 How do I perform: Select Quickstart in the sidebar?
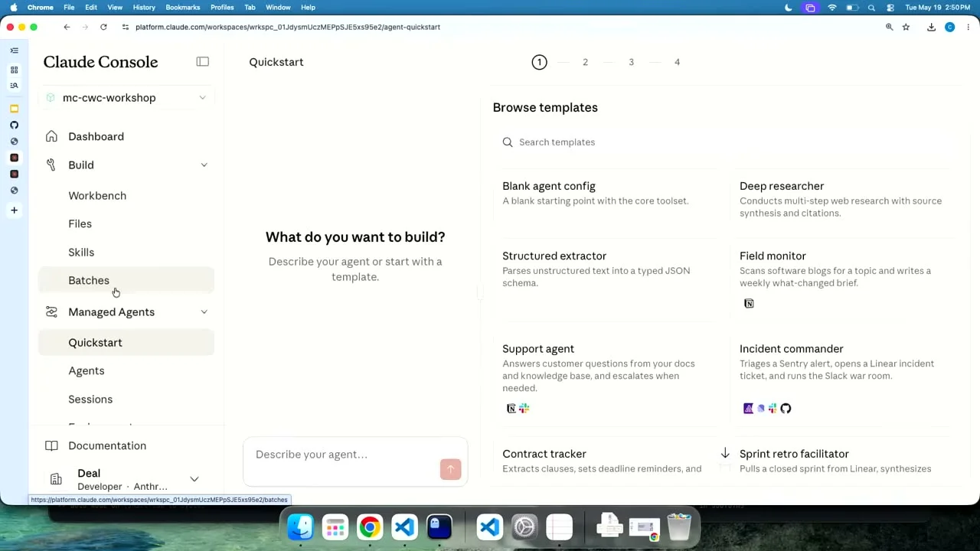pyautogui.click(x=126, y=342)
